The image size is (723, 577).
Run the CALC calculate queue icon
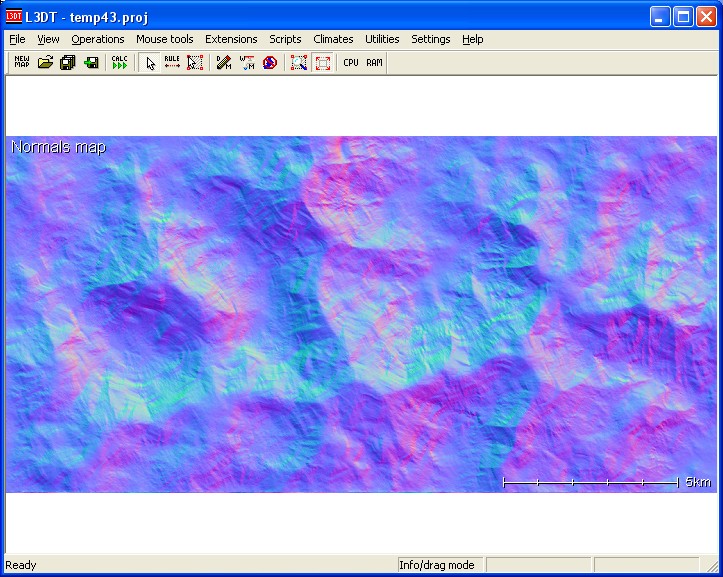click(120, 63)
